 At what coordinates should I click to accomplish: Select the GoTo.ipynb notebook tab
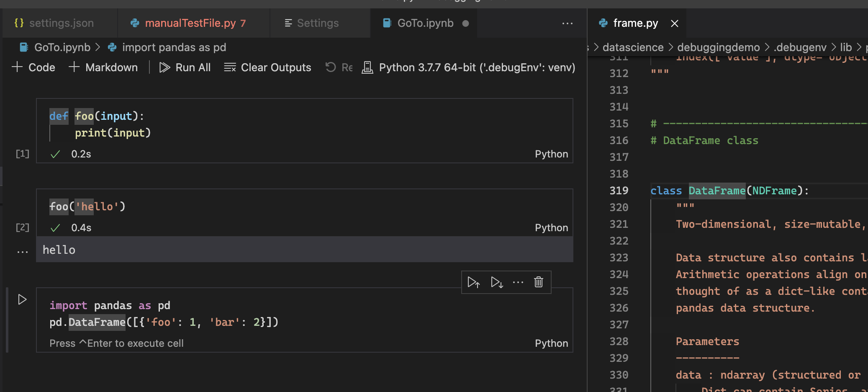click(424, 23)
